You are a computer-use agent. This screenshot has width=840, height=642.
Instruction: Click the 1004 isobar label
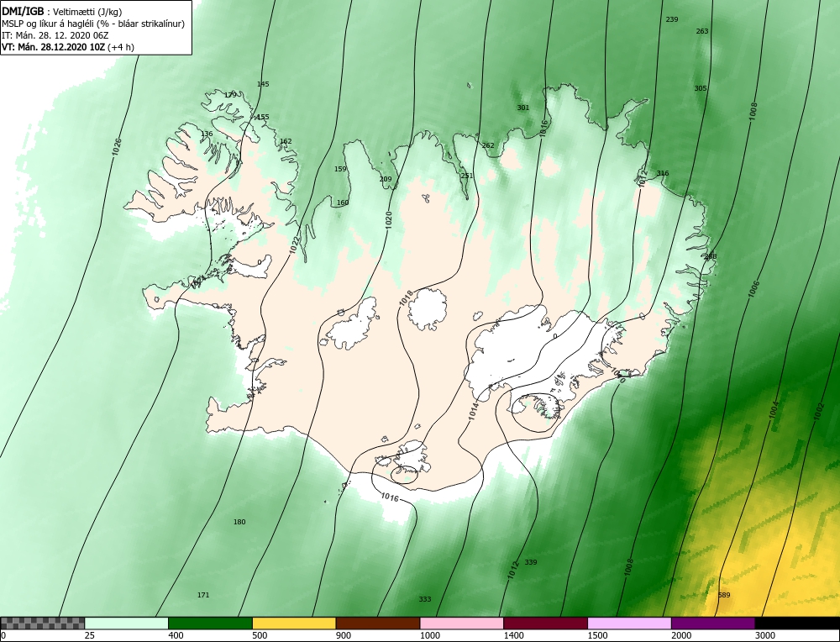point(773,409)
